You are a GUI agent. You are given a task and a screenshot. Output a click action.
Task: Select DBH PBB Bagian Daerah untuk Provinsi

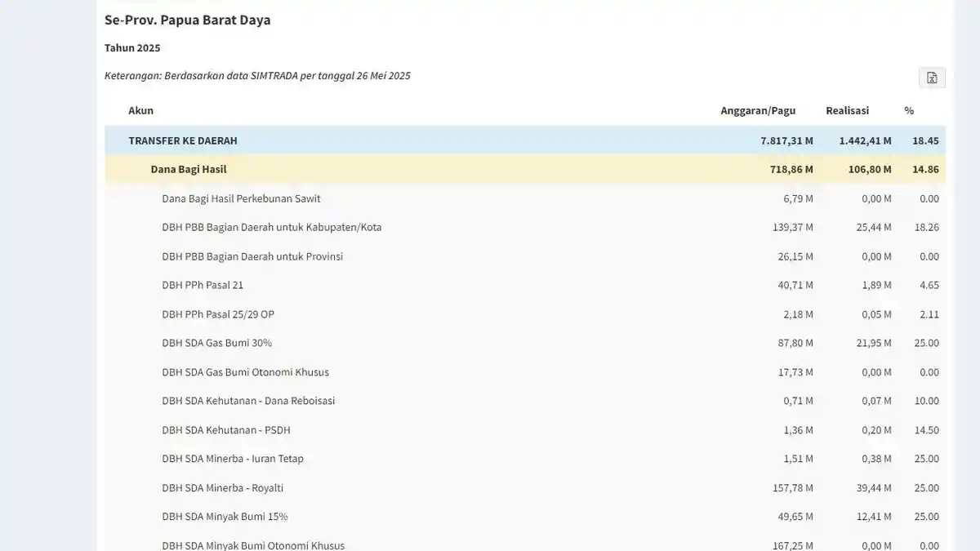click(x=525, y=256)
